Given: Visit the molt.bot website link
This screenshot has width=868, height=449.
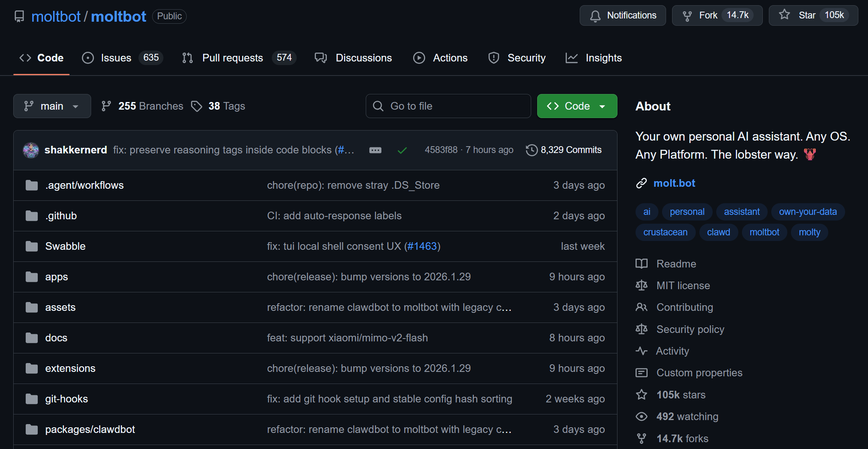Looking at the screenshot, I should point(674,183).
